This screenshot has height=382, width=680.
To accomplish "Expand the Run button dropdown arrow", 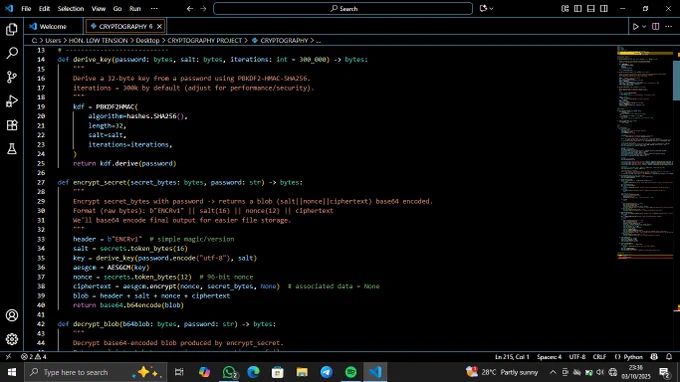I will point(644,26).
